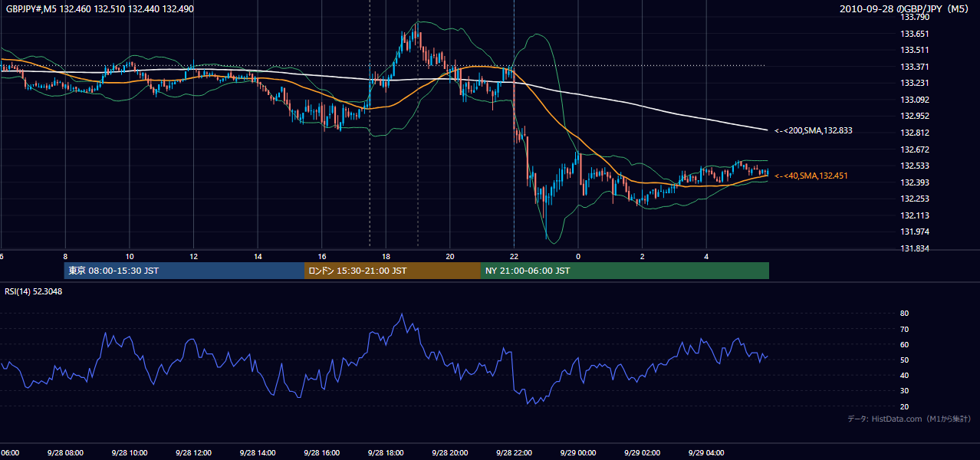Click the GBPJPY#,M5 price header text
Screen dimensions: 980x460
99,9
